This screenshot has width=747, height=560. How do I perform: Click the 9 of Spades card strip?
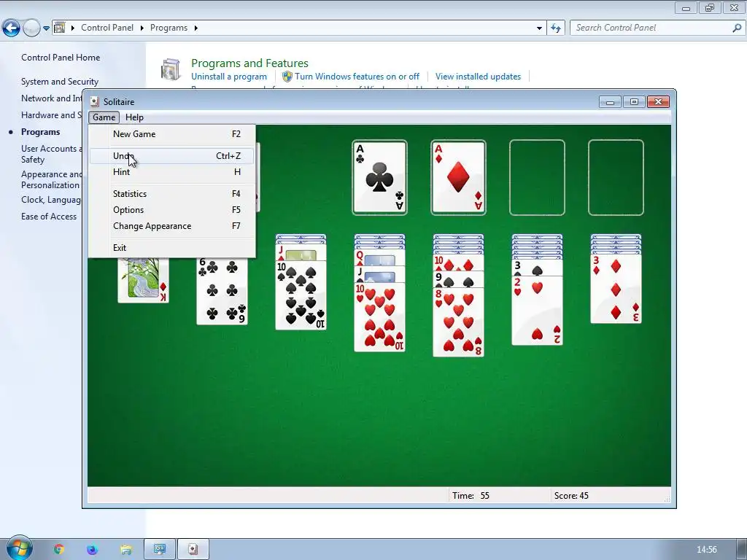458,280
